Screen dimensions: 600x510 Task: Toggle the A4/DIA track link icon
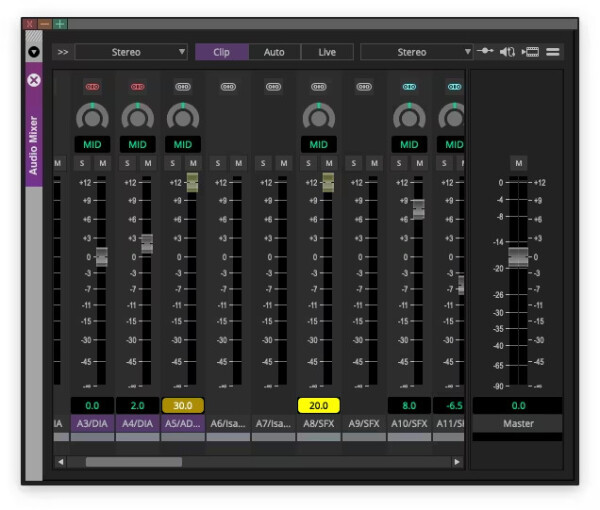click(x=137, y=87)
